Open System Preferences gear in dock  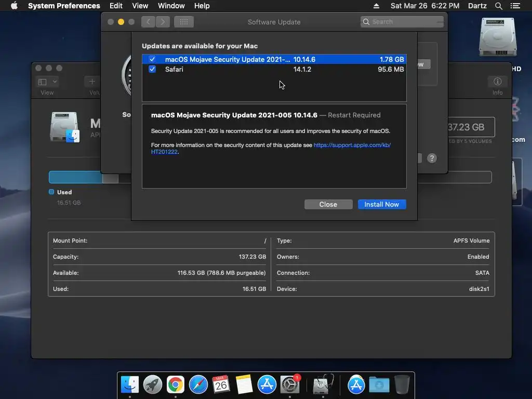pos(290,384)
